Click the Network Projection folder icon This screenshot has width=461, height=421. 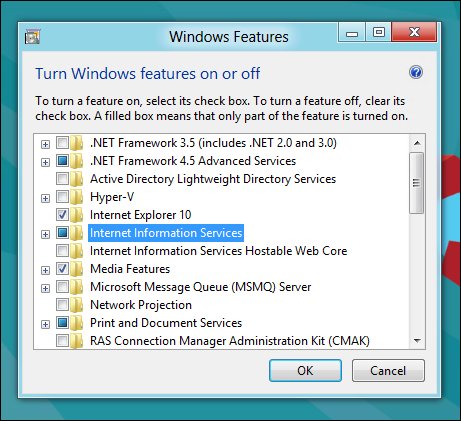point(77,305)
